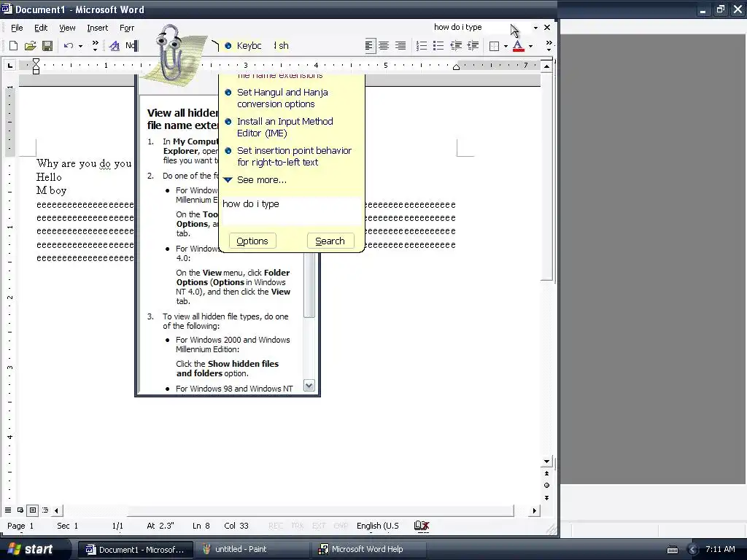Open the View menu

pos(67,28)
